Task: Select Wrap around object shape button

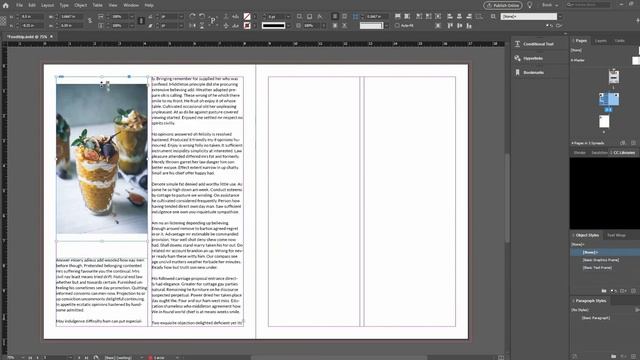Action: [x=335, y=25]
